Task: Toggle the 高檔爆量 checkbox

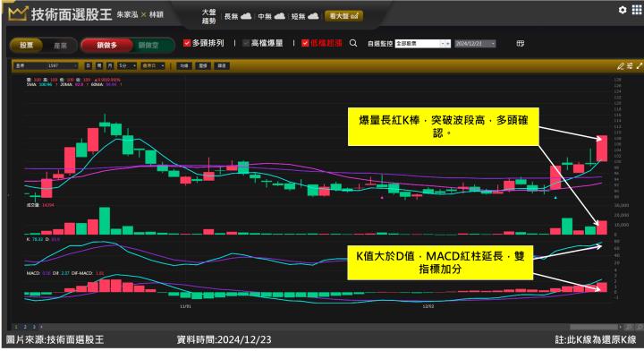Action: tap(246, 43)
